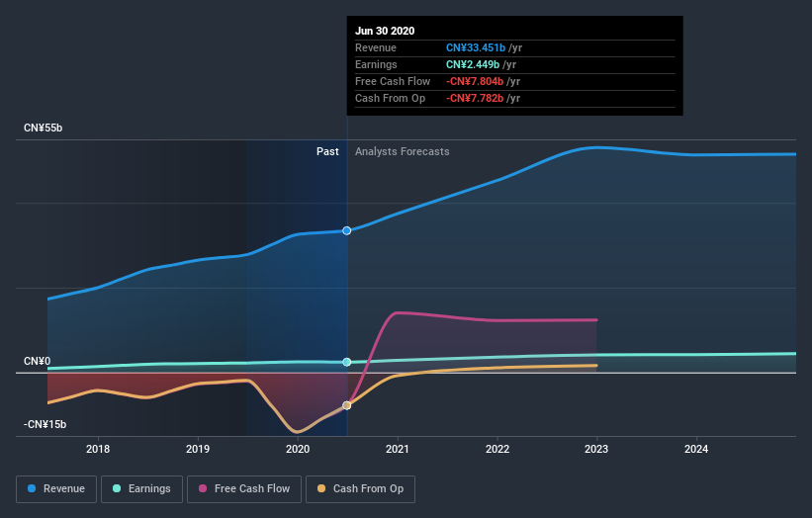Image resolution: width=812 pixels, height=518 pixels.
Task: Click the Jun 30 2020 tooltip date
Action: [x=385, y=31]
